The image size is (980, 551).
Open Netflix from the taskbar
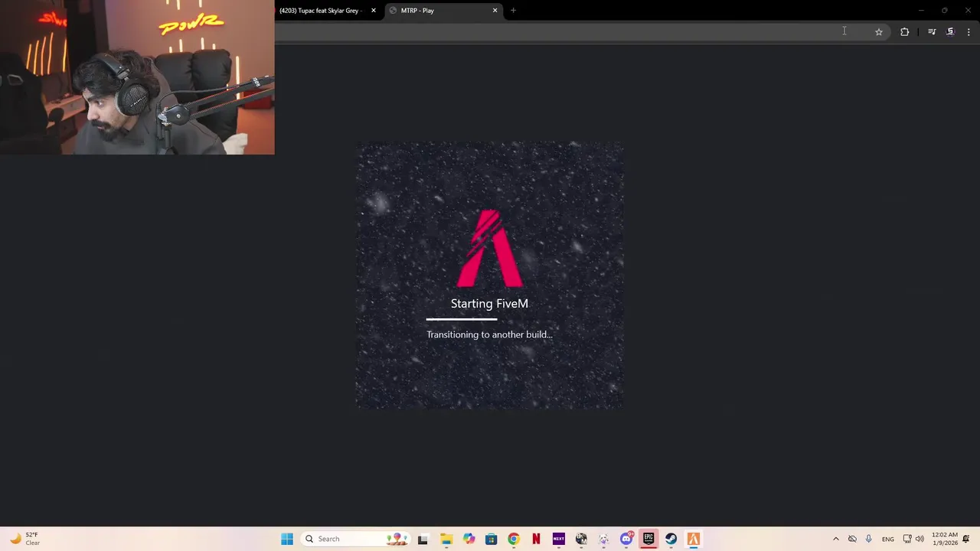(x=536, y=539)
